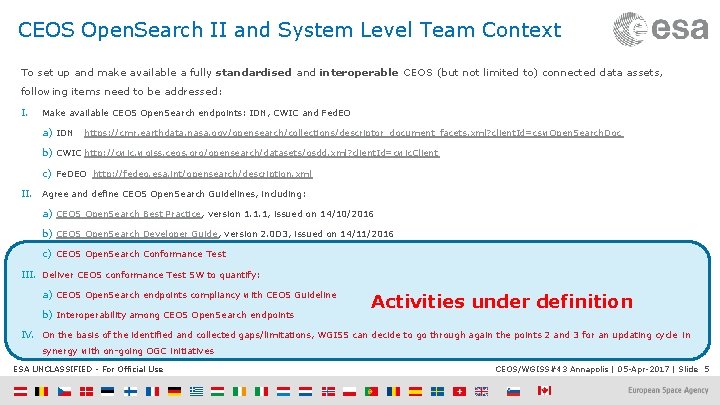Click 'CEOS OpenSearch Conformance Test' item
Image resolution: width=720 pixels, height=405 pixels.
pos(141,254)
